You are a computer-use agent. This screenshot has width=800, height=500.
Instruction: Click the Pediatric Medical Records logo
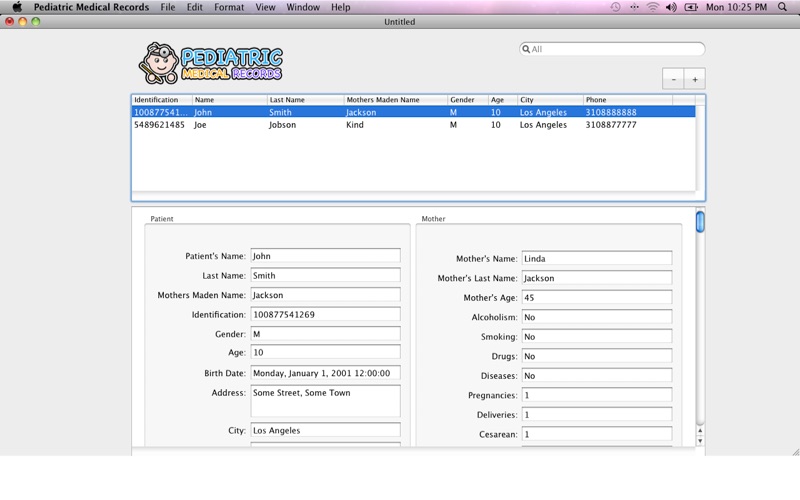click(211, 64)
